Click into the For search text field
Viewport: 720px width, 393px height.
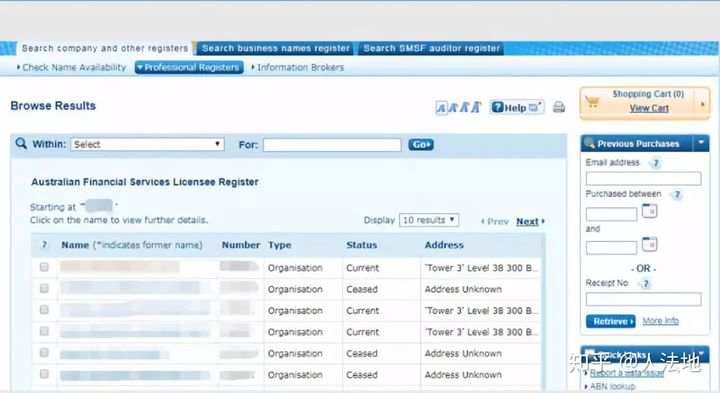coord(332,145)
